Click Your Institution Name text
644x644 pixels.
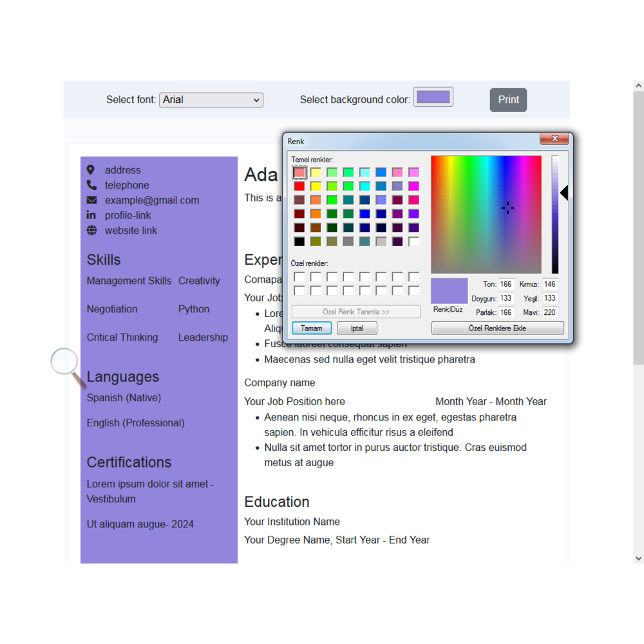pos(292,522)
